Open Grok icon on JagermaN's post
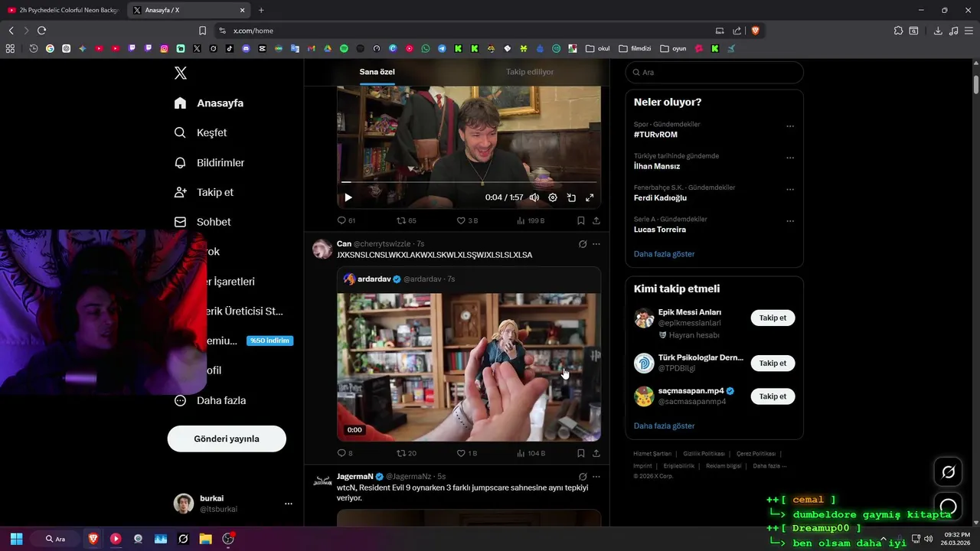Screen dimensions: 980x551 (x=583, y=477)
